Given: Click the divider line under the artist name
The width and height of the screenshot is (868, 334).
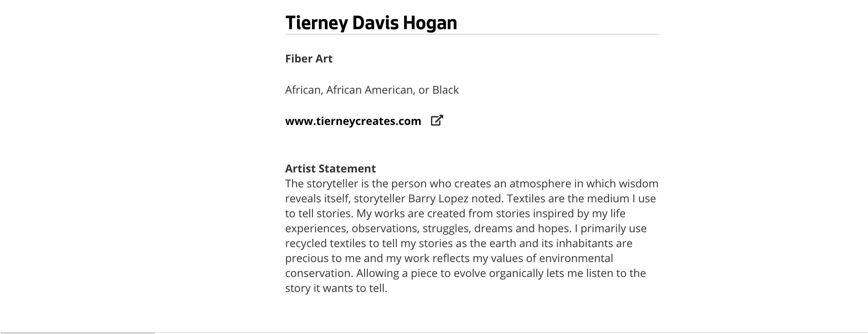Looking at the screenshot, I should (472, 34).
